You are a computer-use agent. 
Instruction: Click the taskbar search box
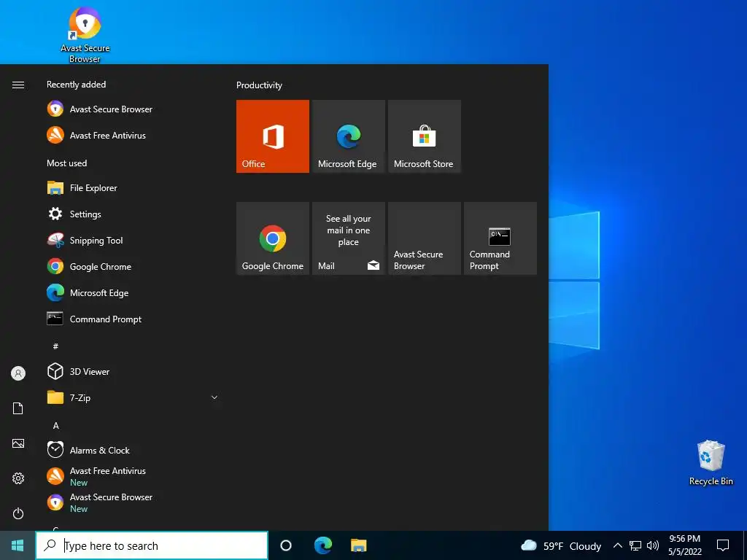pos(152,545)
